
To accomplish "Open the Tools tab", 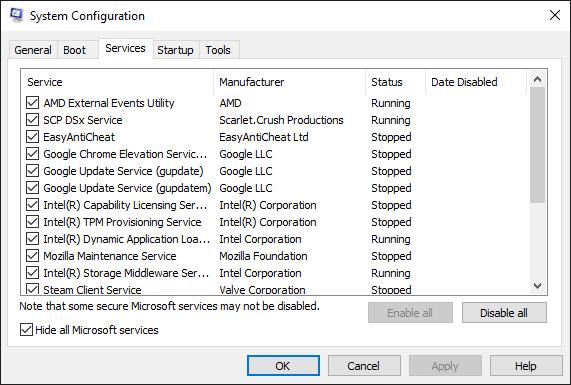I will coord(218,50).
